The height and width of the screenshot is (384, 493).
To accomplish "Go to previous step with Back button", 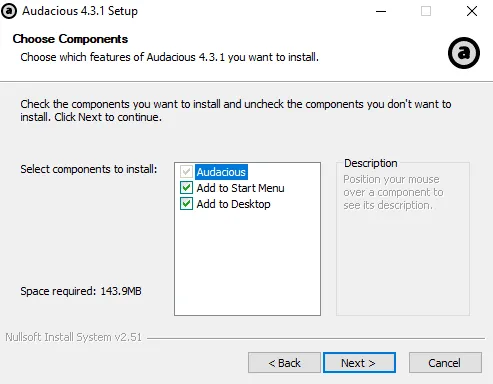I will pos(284,363).
